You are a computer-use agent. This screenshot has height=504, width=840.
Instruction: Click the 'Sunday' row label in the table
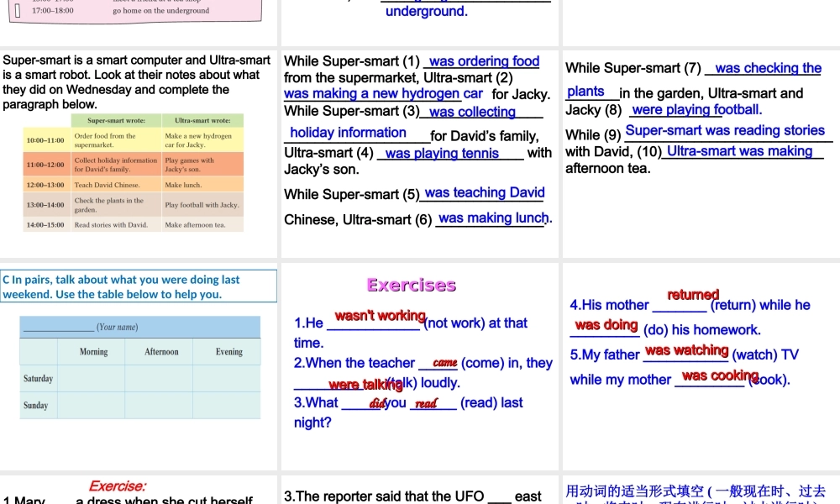pos(36,406)
